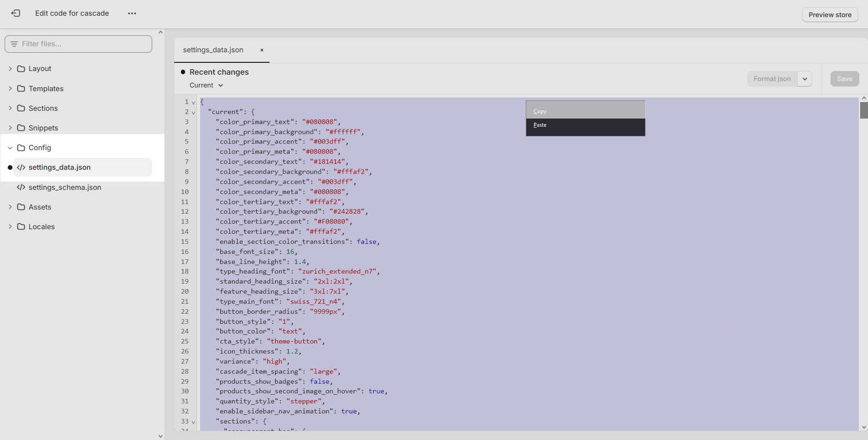
Task: Click the "#181414" value on line 7
Action: pos(329,162)
